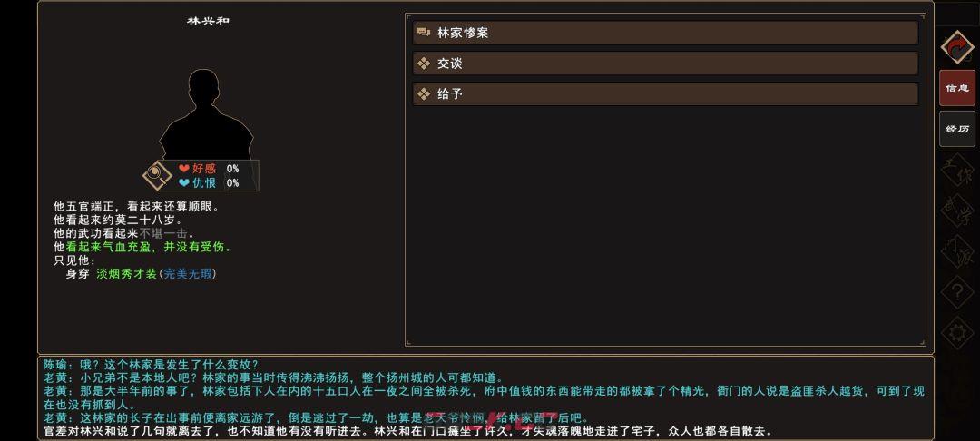This screenshot has height=441, width=980.
Task: Click the 仇恨 0% value
Action: [x=232, y=183]
